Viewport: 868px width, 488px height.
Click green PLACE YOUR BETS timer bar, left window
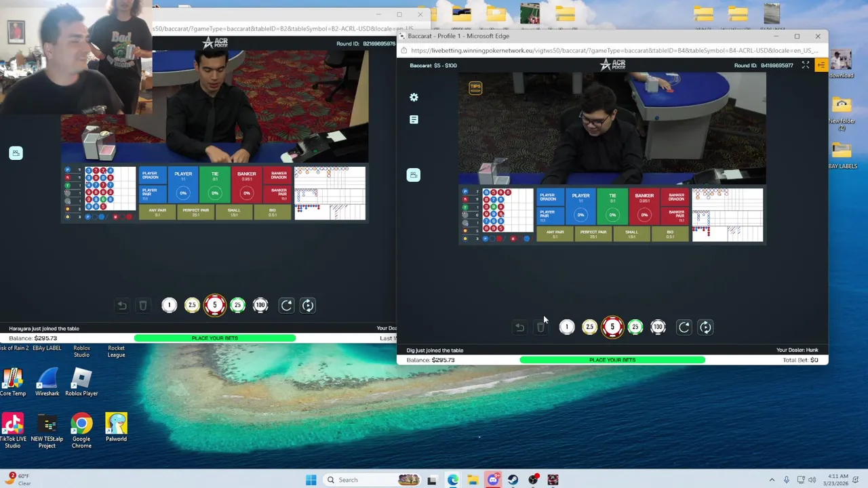[215, 338]
